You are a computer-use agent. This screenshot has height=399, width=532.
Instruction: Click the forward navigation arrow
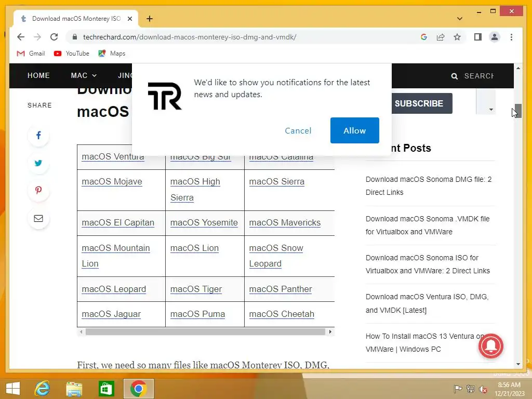37,37
